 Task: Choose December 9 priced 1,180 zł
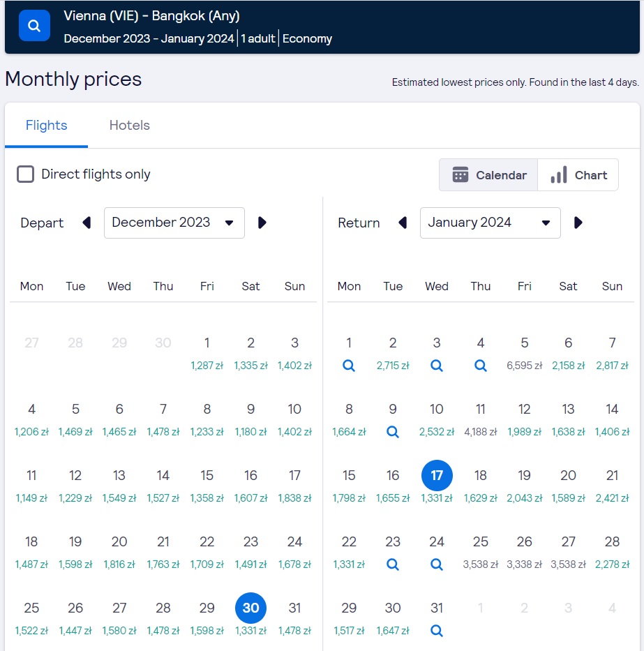(250, 420)
